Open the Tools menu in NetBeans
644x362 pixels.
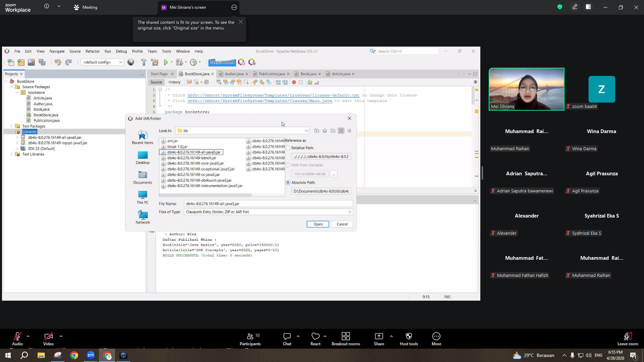(166, 51)
